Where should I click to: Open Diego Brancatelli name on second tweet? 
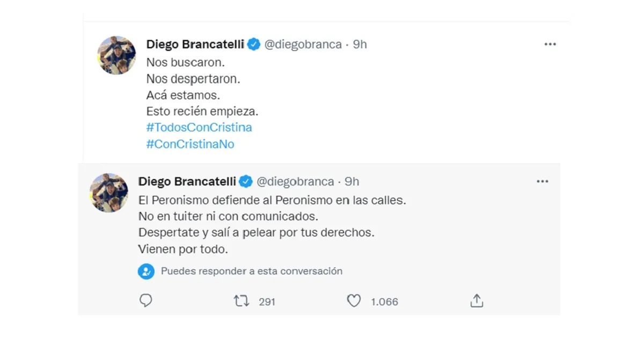point(187,182)
